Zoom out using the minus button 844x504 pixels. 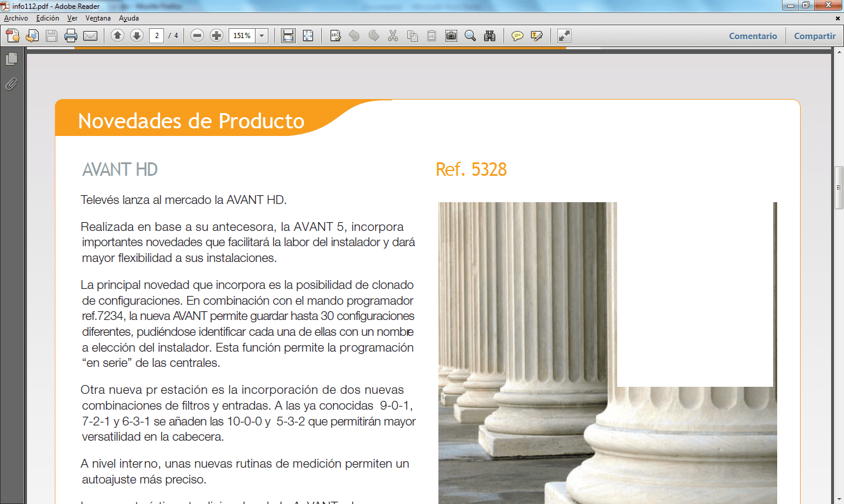click(198, 36)
